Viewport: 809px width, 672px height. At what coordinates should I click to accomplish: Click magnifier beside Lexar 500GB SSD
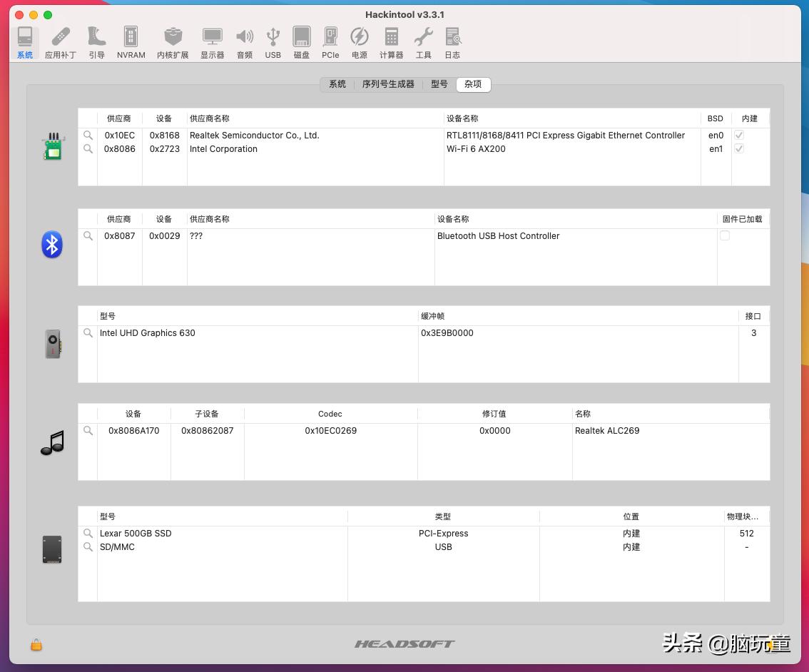[x=88, y=534]
